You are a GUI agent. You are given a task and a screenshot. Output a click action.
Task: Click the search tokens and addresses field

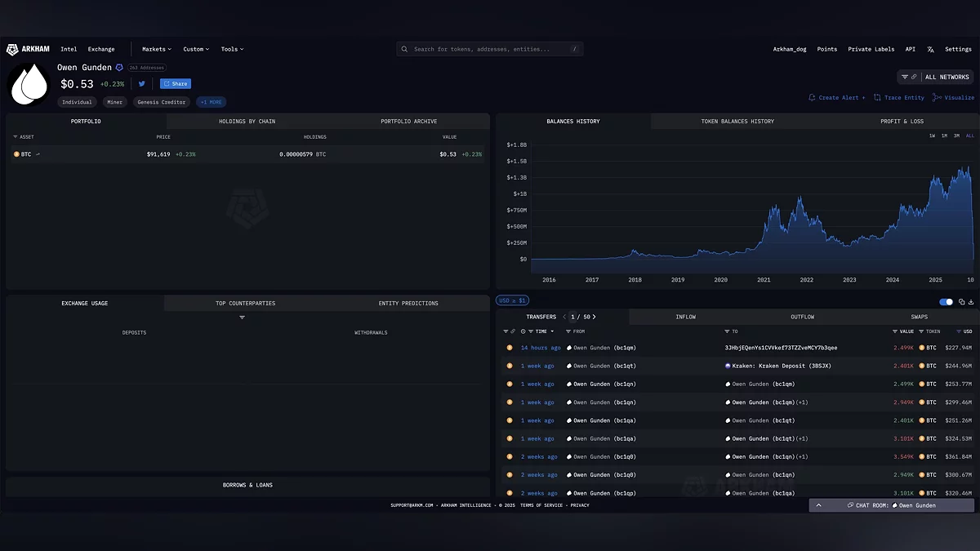[490, 49]
